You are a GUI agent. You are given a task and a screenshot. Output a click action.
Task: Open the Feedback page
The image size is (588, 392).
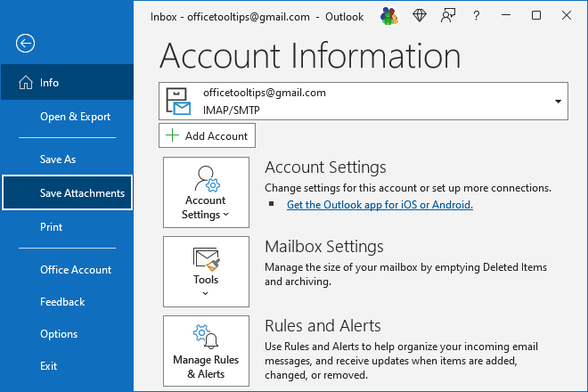[x=62, y=302]
